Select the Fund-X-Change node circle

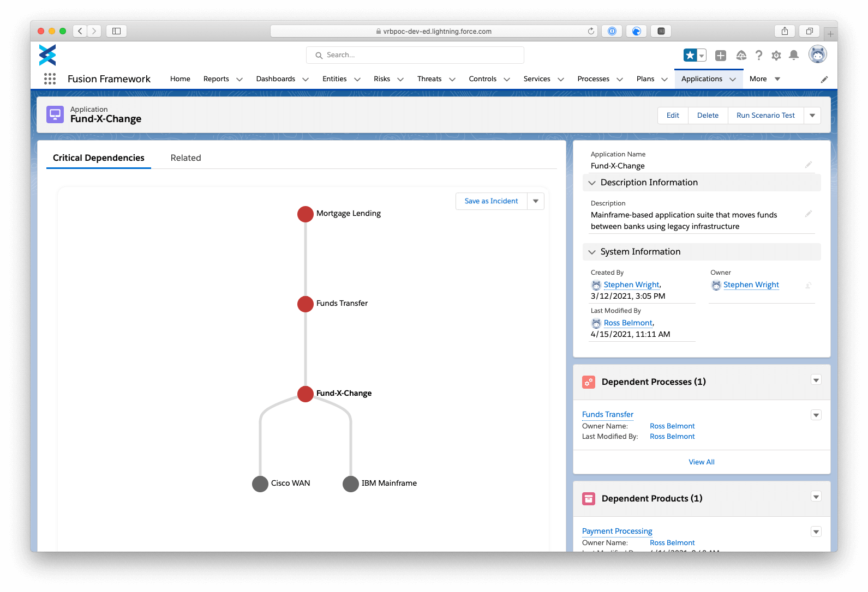click(306, 394)
